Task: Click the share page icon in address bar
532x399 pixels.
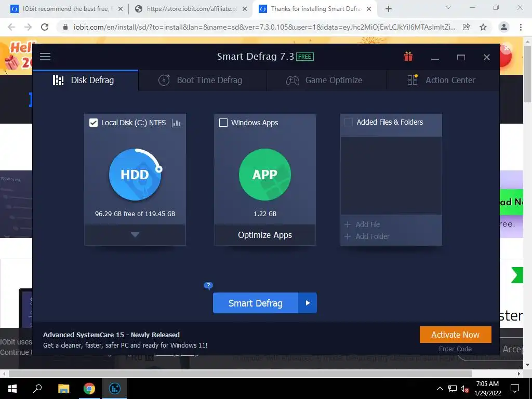Action: (467, 27)
